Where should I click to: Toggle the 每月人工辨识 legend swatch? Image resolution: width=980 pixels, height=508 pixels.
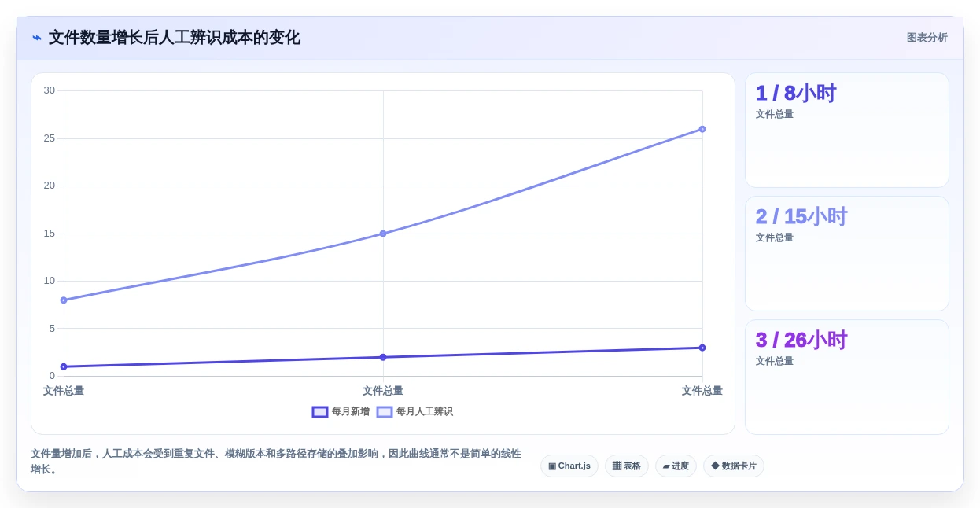(x=385, y=412)
